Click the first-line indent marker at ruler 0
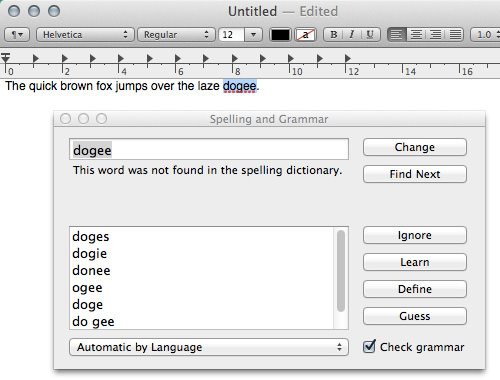Screen dimensions: 500x380 pyautogui.click(x=5, y=58)
